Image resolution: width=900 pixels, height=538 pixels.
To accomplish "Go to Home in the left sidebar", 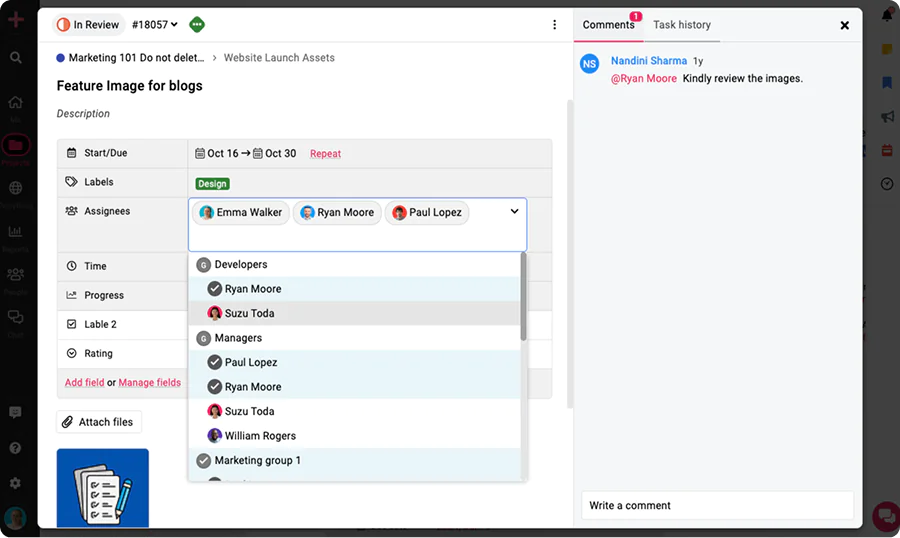I will click(x=15, y=103).
